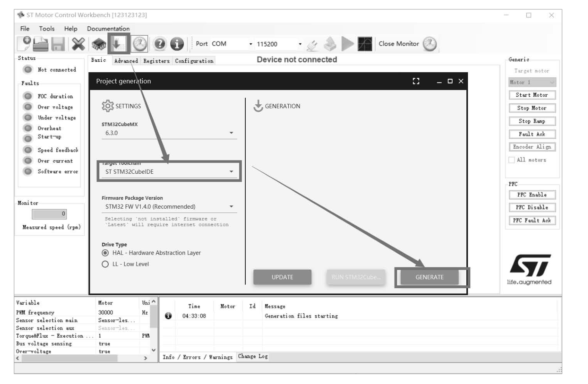Save the project with floppy disk icon

tap(58, 44)
